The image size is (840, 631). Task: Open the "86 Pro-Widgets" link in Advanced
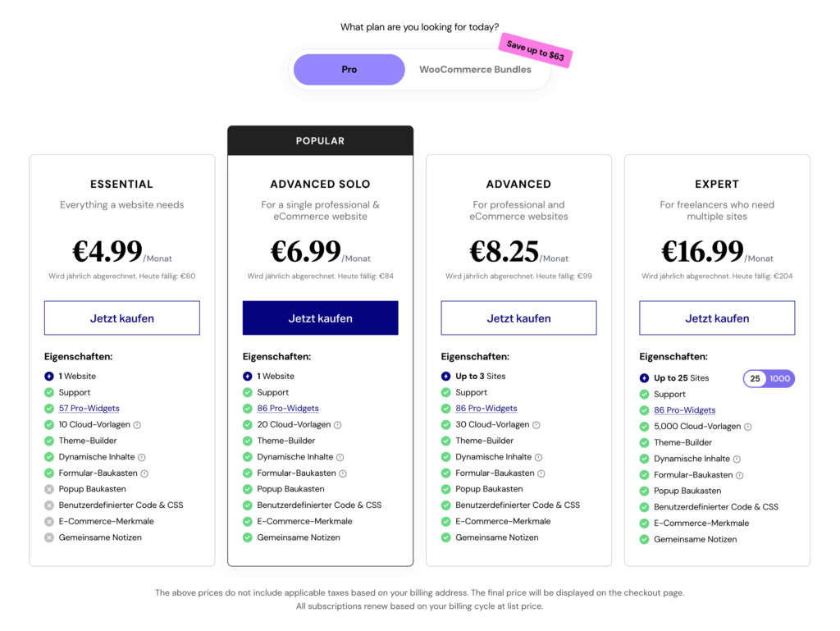(x=486, y=408)
